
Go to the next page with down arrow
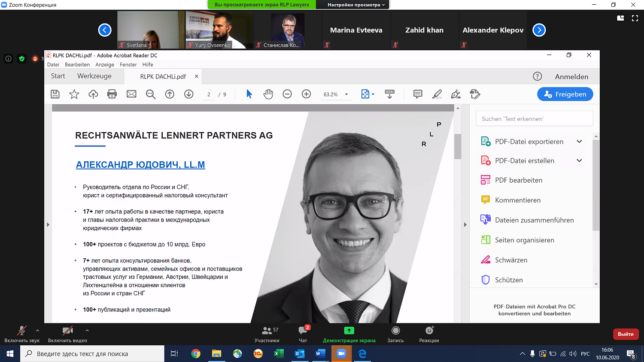(x=189, y=94)
